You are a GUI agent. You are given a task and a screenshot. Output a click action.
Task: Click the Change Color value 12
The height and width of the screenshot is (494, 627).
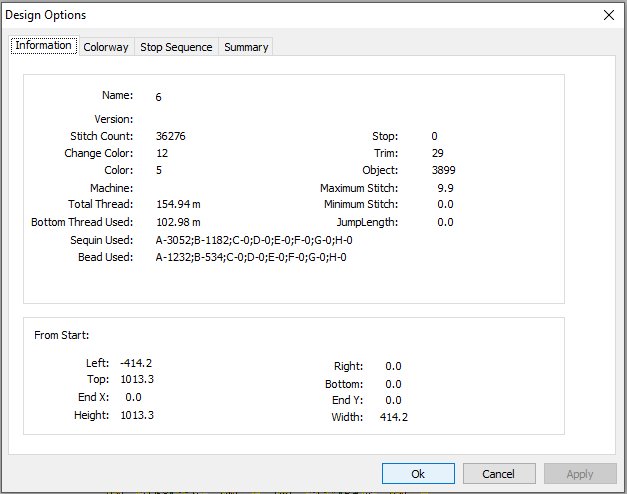(162, 153)
